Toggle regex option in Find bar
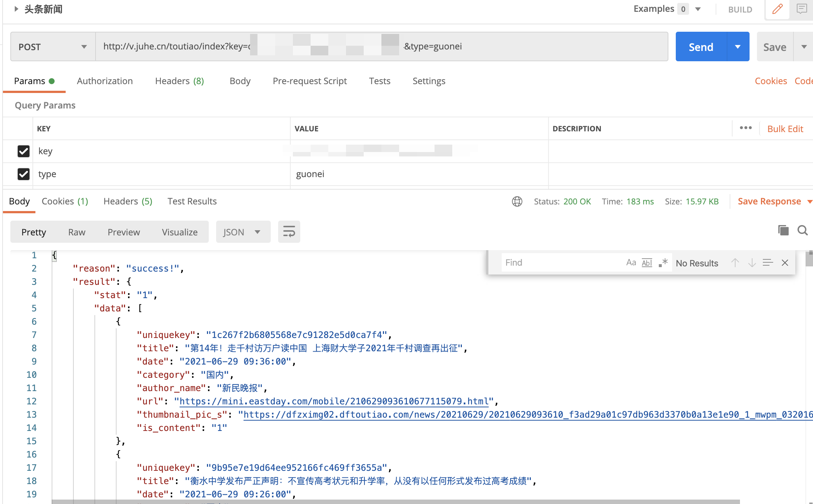Image resolution: width=813 pixels, height=504 pixels. pos(663,263)
